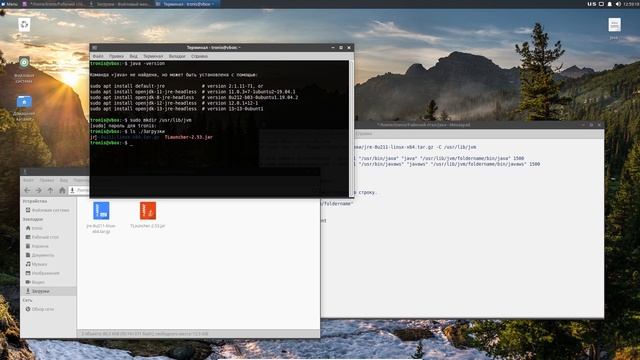Image resolution: width=640 pixels, height=360 pixels.
Task: Open the notifications bell in the system tray
Action: 610,4
